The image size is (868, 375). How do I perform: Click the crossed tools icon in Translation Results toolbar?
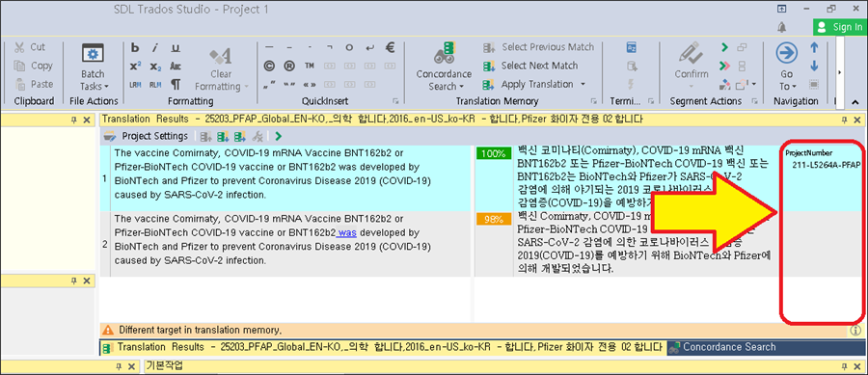coord(257,136)
